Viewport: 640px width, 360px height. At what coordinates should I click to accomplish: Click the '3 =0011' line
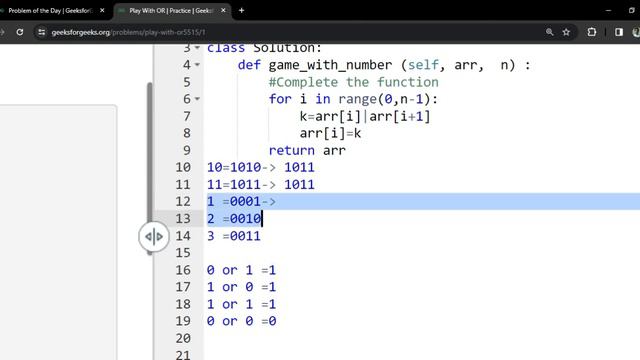pyautogui.click(x=234, y=236)
